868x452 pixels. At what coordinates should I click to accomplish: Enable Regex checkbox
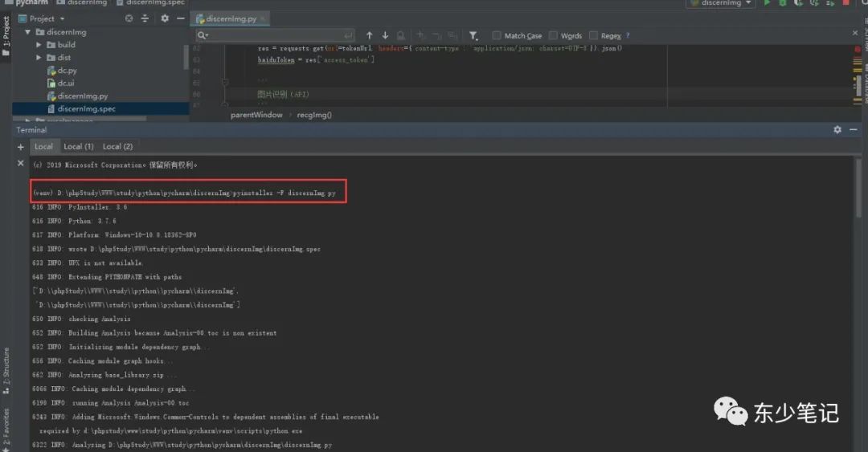coord(593,35)
